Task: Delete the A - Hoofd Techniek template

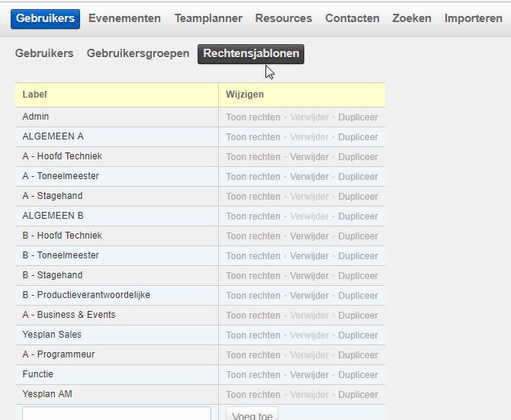Action: pos(310,157)
